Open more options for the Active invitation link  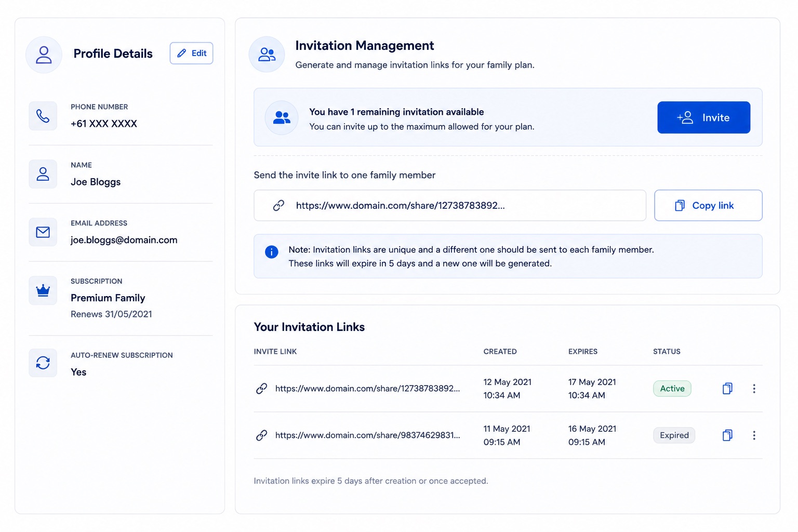tap(754, 389)
